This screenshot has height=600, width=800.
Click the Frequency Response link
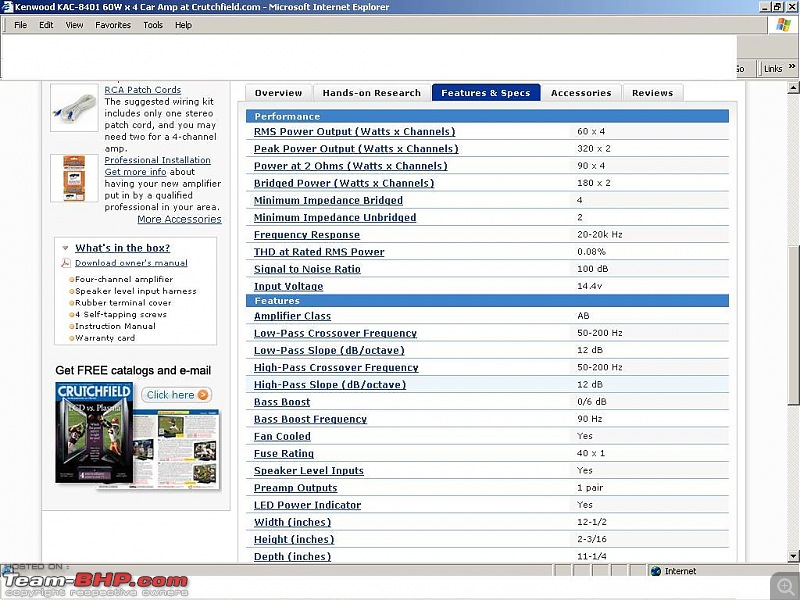307,235
